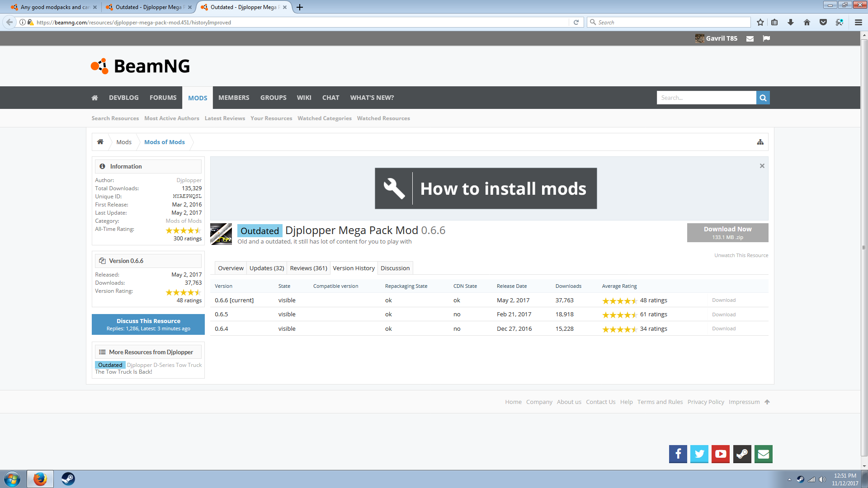Image resolution: width=868 pixels, height=488 pixels.
Task: Open the Twitter social icon
Action: [x=699, y=454]
